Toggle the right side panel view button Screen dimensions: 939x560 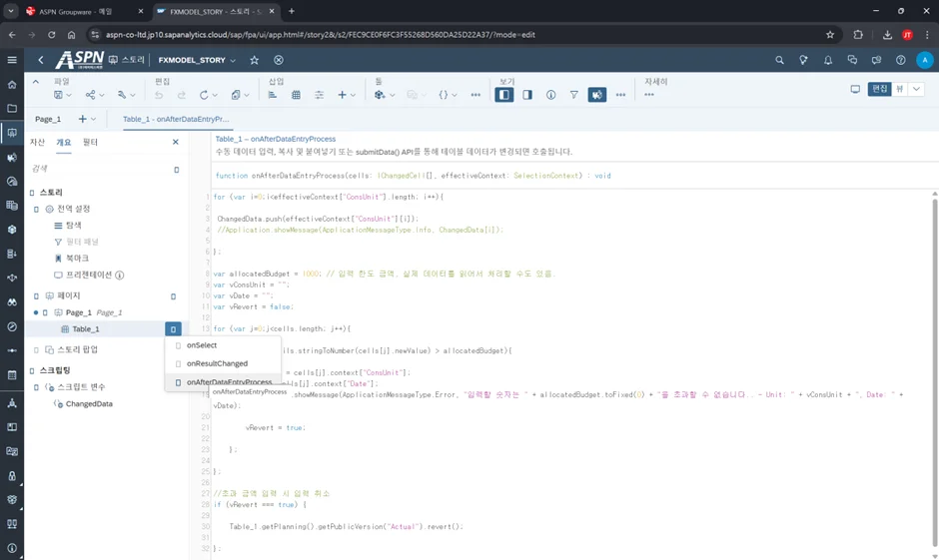click(527, 95)
